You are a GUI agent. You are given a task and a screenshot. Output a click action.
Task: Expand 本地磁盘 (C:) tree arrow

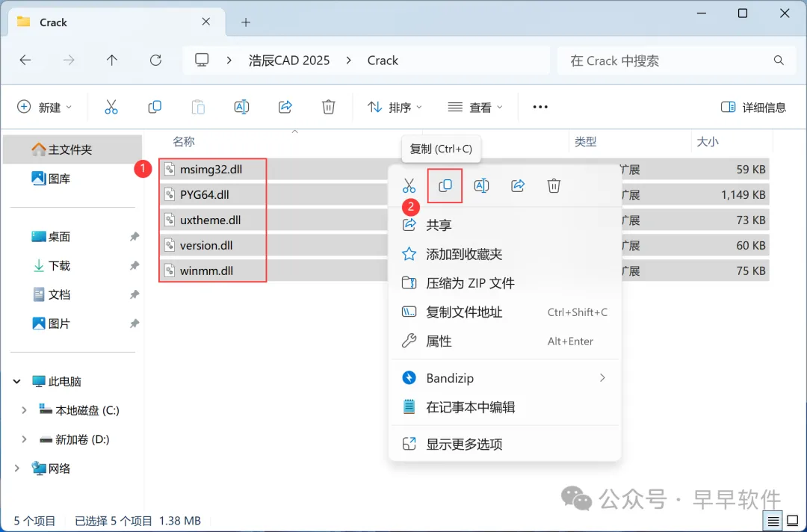pyautogui.click(x=24, y=410)
